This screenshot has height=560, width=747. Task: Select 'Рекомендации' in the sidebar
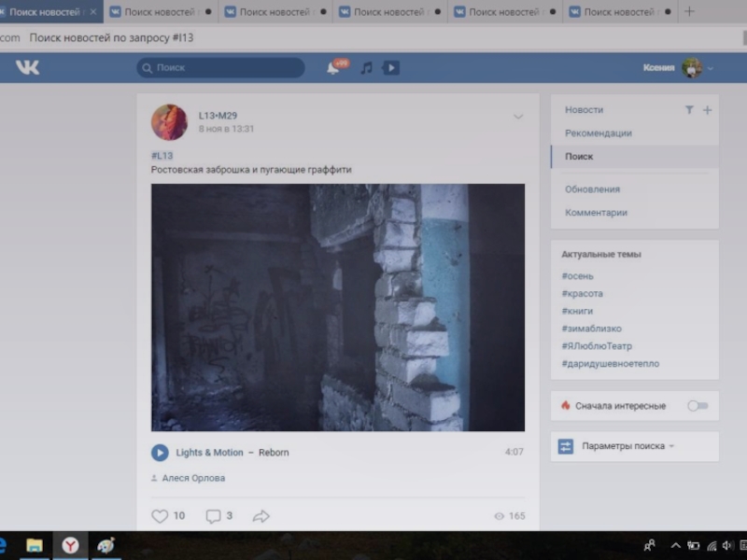[x=598, y=133]
